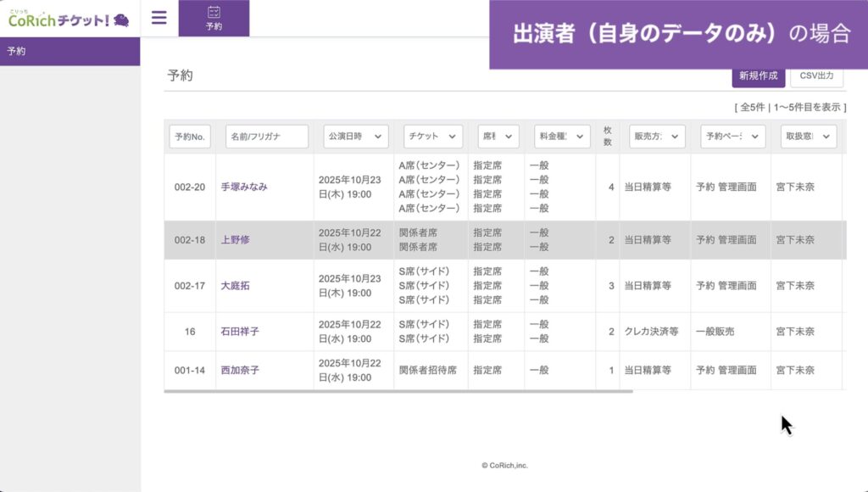Expand the 席種 dropdown filter
The width and height of the screenshot is (868, 492).
pyautogui.click(x=497, y=137)
